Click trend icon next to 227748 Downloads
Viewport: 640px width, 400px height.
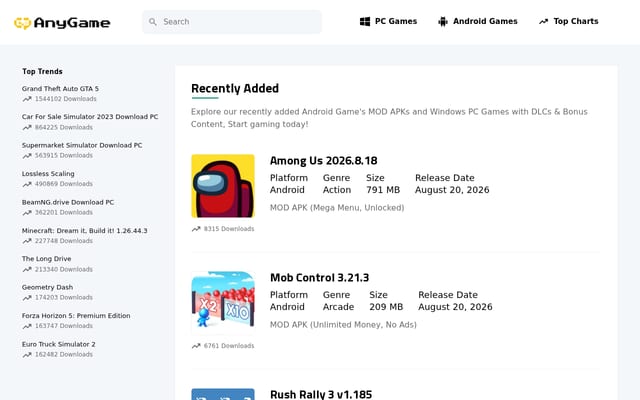(x=27, y=241)
